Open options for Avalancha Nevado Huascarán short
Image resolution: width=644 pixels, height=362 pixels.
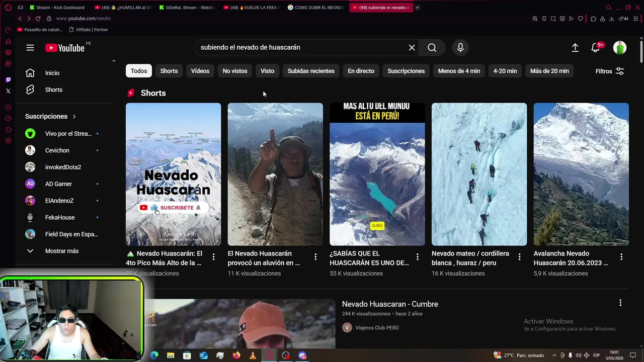(x=621, y=257)
